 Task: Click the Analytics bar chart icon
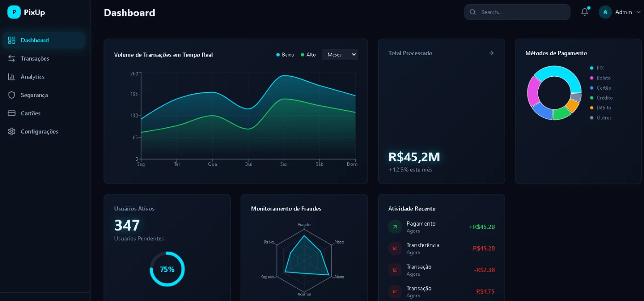(x=12, y=77)
